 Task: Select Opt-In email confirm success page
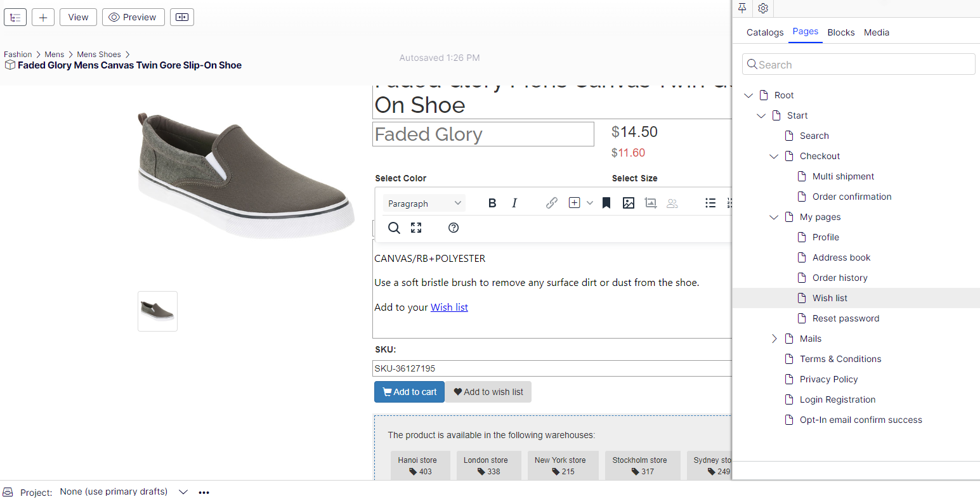click(x=861, y=420)
